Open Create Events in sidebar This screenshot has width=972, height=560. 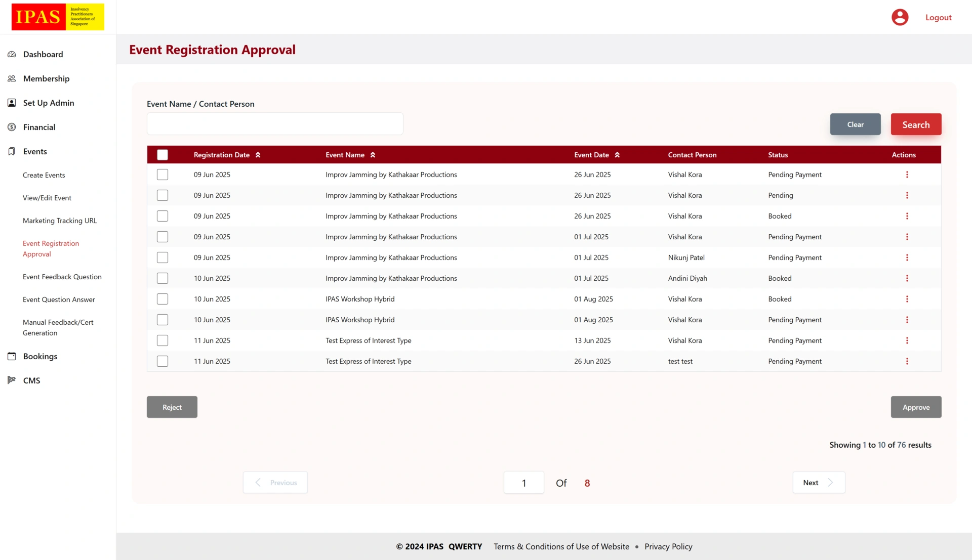tap(44, 175)
